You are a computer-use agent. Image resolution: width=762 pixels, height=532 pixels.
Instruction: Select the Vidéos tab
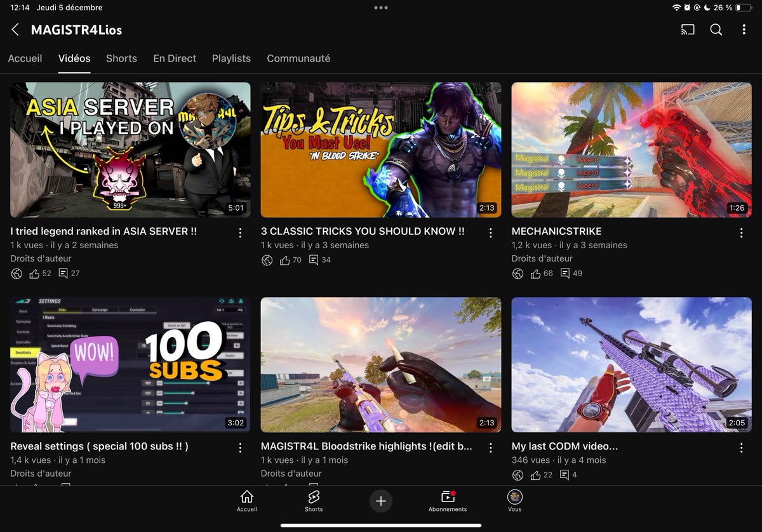click(74, 58)
